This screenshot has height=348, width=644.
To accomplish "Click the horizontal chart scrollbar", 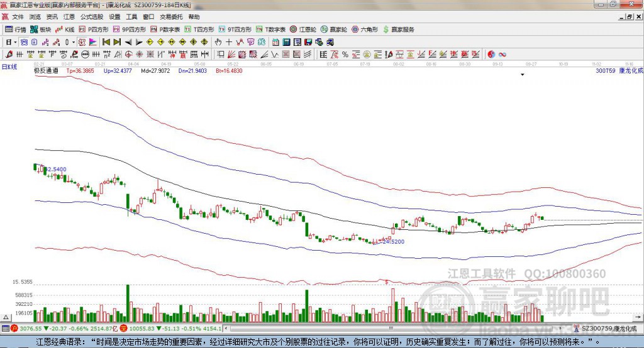I will coord(392,329).
